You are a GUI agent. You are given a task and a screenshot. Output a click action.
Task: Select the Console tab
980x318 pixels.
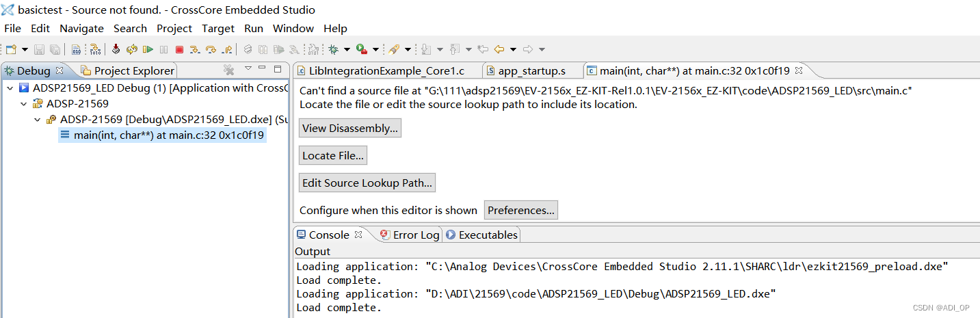[x=329, y=235]
